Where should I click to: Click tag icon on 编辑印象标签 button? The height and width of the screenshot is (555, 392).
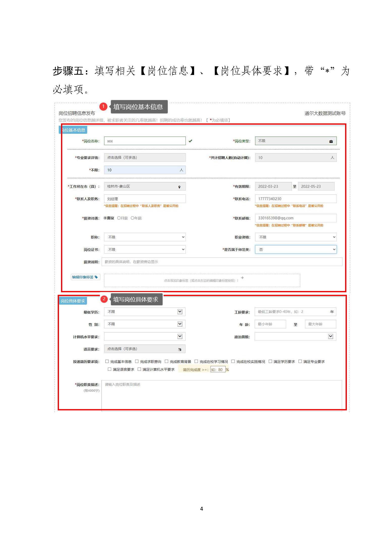(96, 277)
